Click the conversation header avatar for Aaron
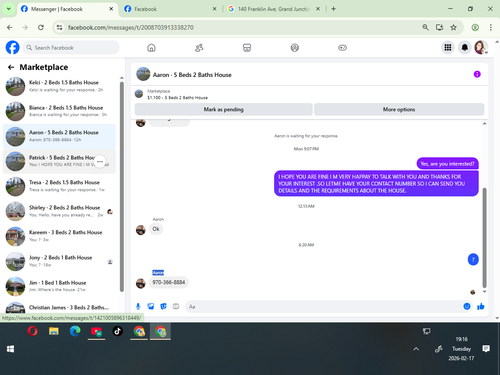Screen dimensions: 500x375 click(143, 74)
